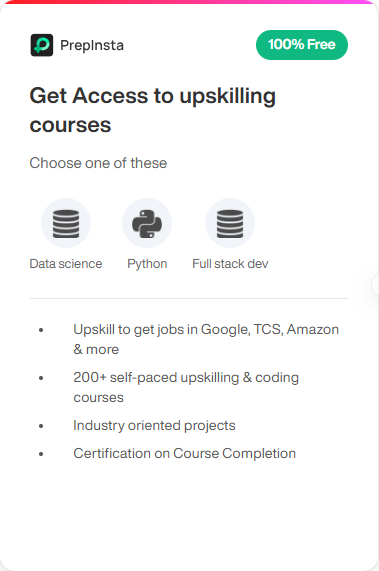The image size is (379, 571).
Task: Click the horizontal divider line below course icons
Action: (189, 298)
